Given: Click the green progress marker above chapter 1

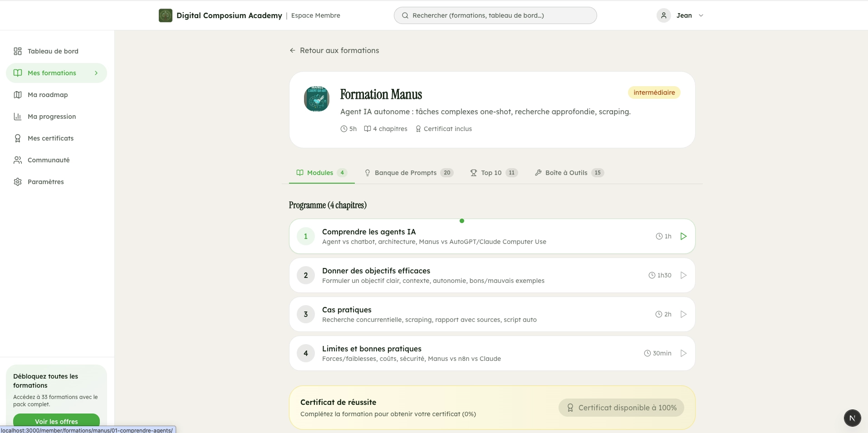Looking at the screenshot, I should click(462, 221).
